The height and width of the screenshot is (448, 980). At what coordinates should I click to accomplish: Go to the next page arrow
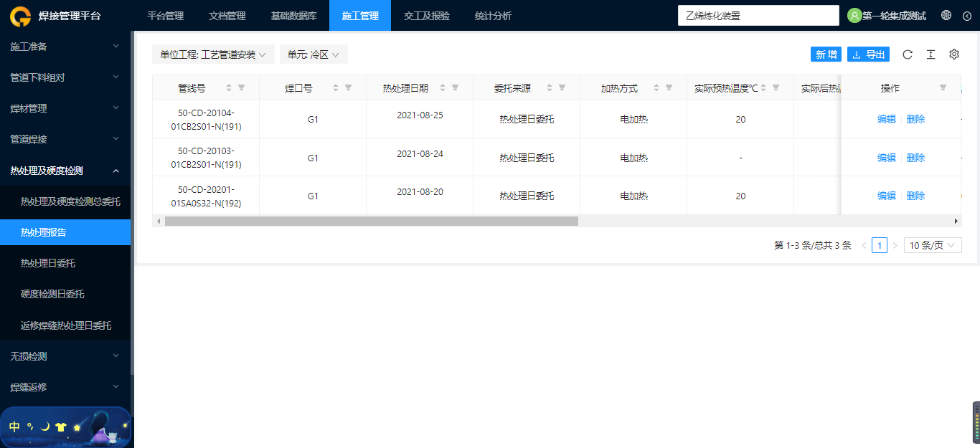[x=895, y=245]
